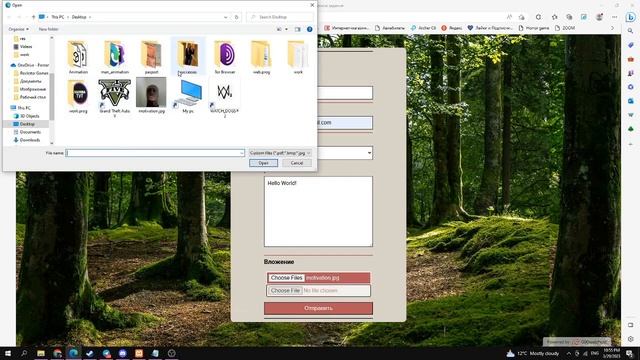The image size is (640, 360).
Task: Select 3D Objects in navigation pane
Action: (27, 116)
